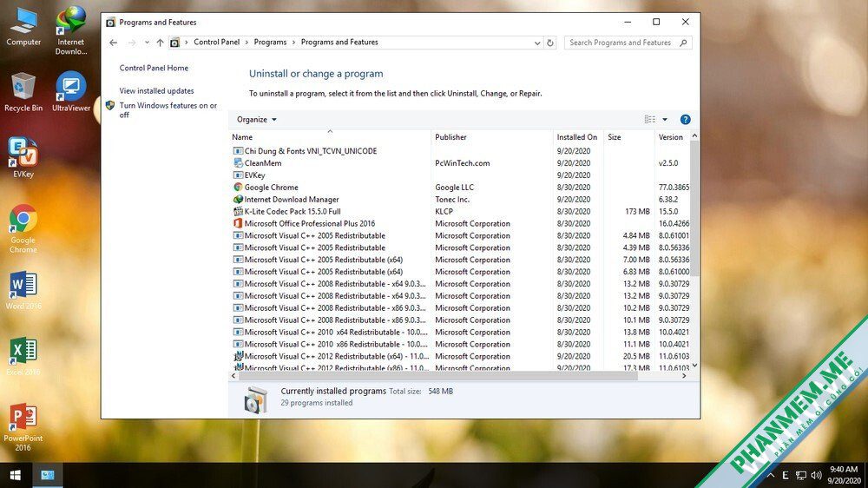This screenshot has width=868, height=488.
Task: Sort by the Version column header
Action: point(672,137)
